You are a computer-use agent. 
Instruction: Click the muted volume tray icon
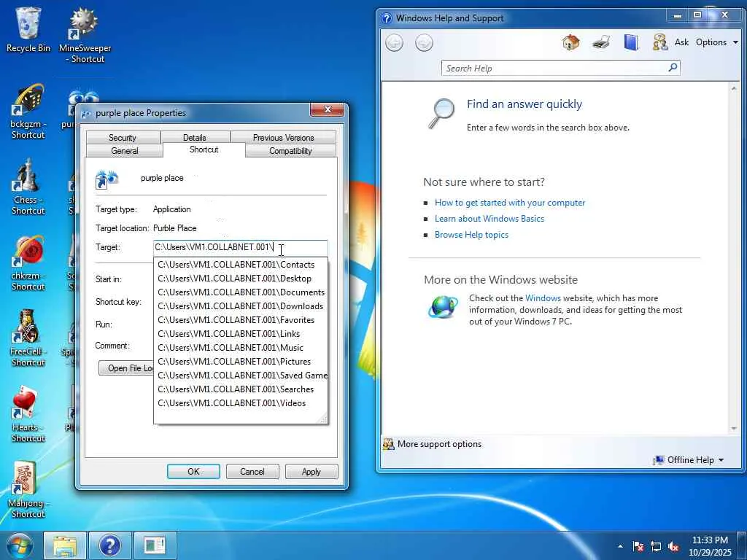tap(673, 546)
